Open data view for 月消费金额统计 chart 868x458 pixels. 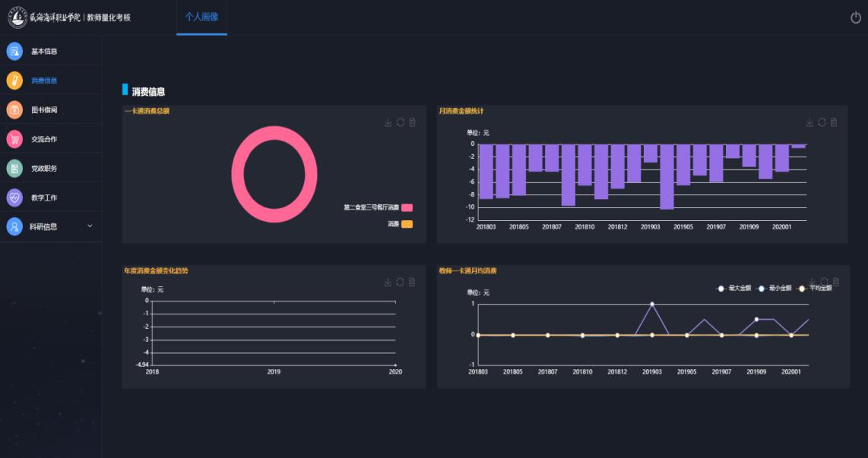coord(834,122)
